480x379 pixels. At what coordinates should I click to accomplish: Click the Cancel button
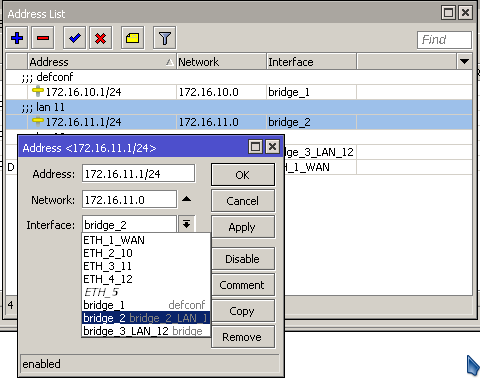(x=243, y=201)
